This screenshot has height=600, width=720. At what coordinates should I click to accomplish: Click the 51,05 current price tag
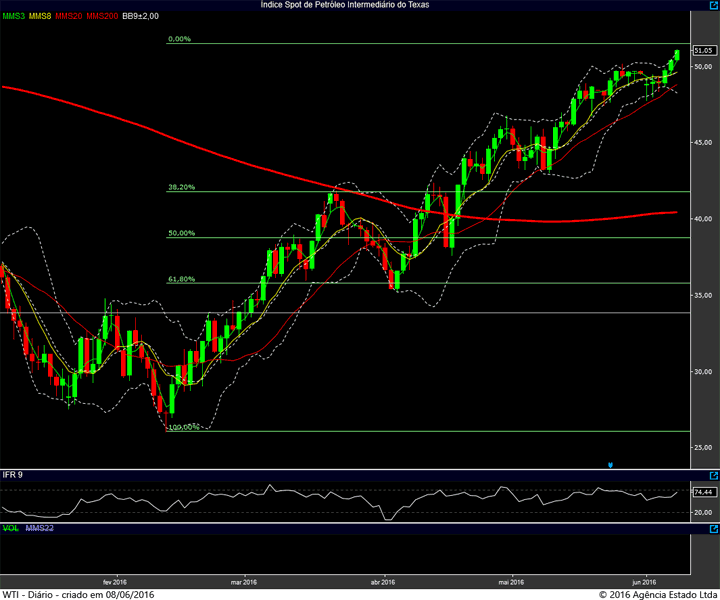[703, 50]
